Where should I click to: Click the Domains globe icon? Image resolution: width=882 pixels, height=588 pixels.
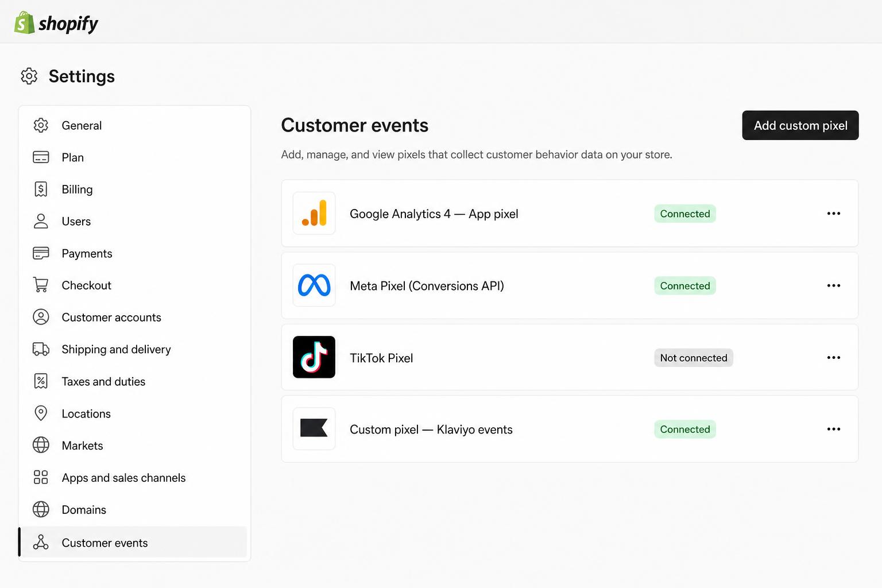[41, 509]
